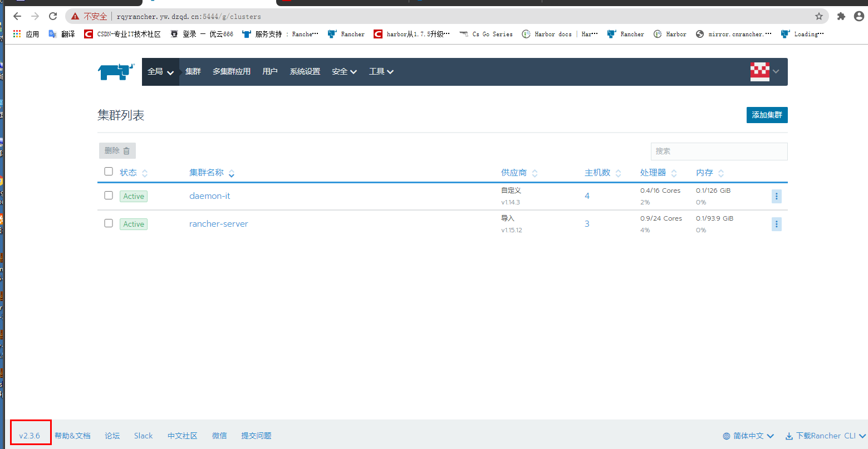Viewport: 868px width, 449px height.
Task: Open the daemon-it cluster link
Action: (210, 196)
